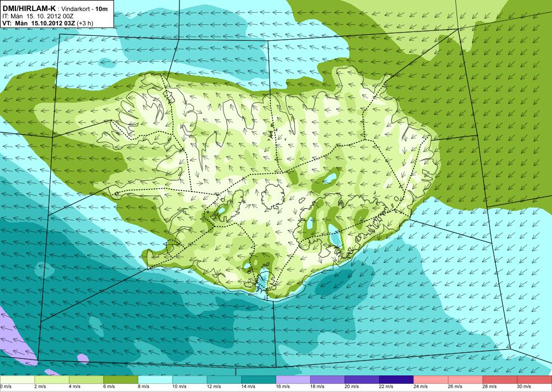Pick the dark green 6–8 m/s legend swatch
Viewport: 552px width, 392px height.
(x=121, y=380)
